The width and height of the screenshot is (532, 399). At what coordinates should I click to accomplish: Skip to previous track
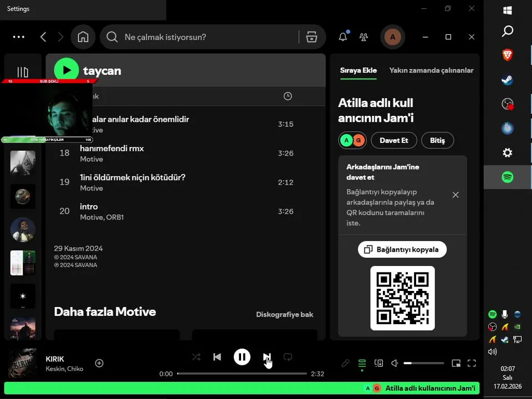point(217,357)
